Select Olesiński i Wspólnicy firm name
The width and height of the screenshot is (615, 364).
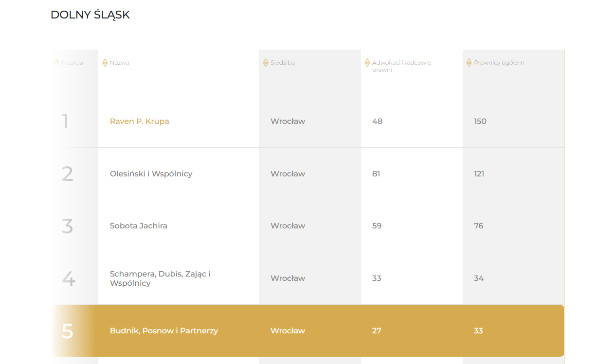(x=151, y=174)
